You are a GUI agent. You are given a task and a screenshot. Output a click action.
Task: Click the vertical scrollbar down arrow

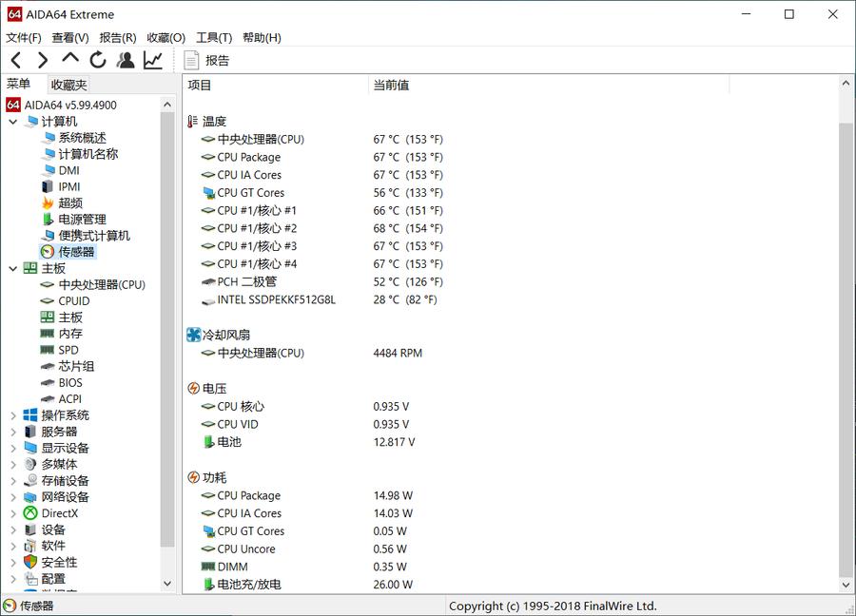[x=846, y=587]
